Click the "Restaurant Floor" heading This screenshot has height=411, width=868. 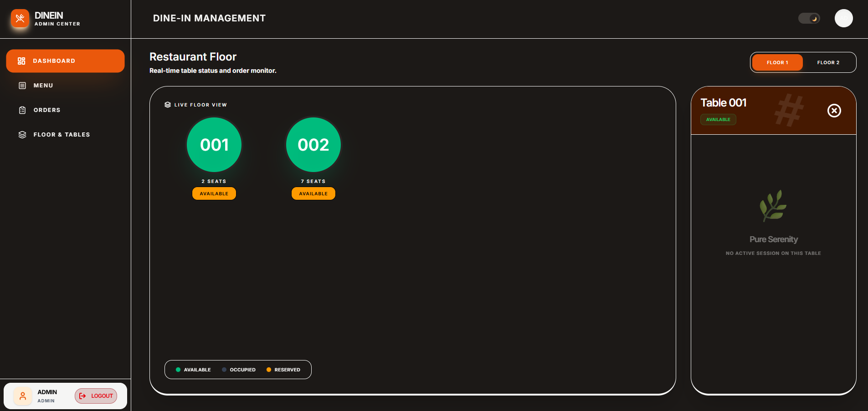193,57
